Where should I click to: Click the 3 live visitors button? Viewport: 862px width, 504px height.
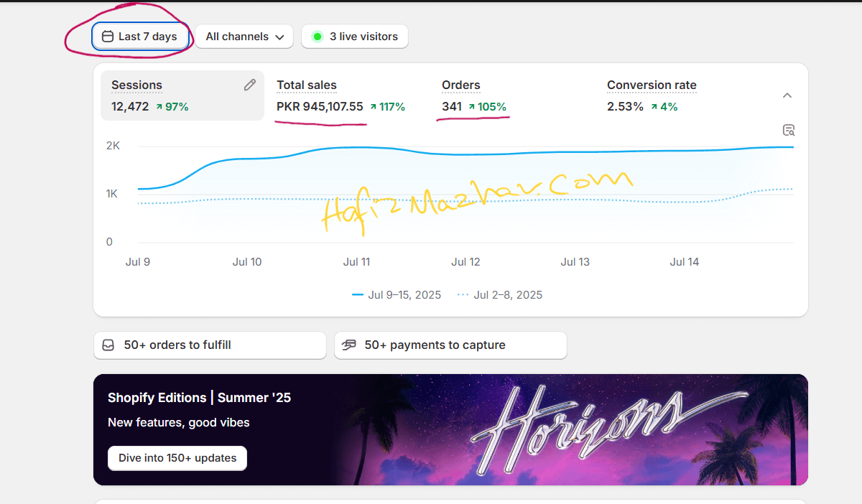coord(355,37)
